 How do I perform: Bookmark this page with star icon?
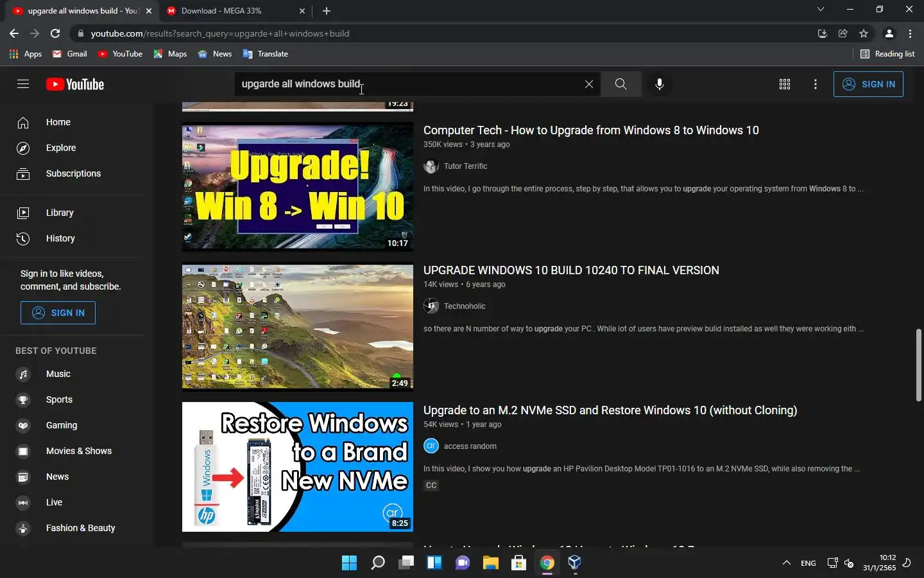(x=864, y=33)
